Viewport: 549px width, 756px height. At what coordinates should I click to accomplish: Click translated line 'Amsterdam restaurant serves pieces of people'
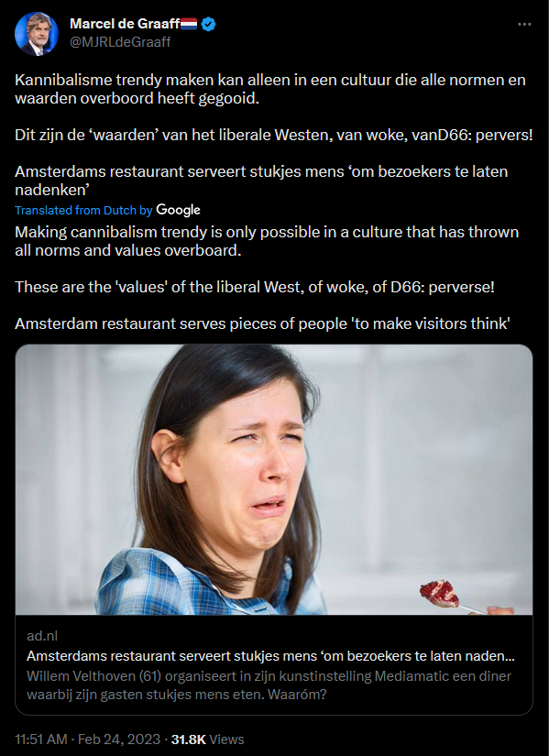[x=262, y=323]
